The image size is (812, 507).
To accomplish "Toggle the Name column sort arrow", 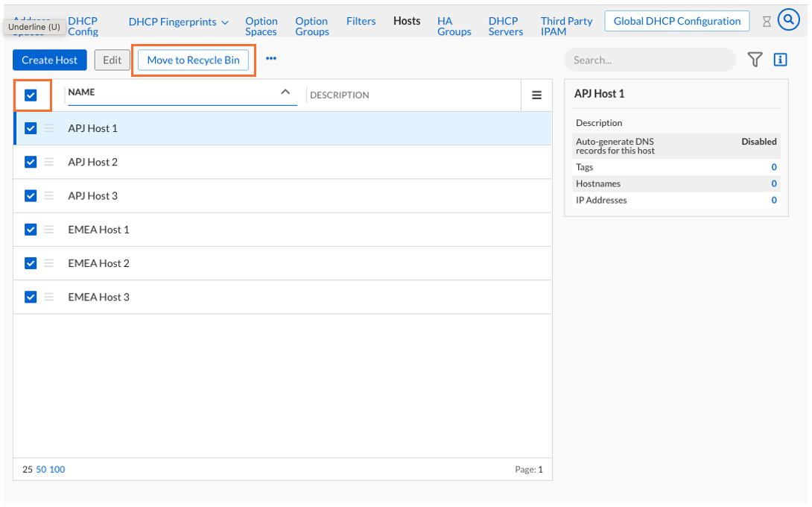I will pyautogui.click(x=285, y=92).
